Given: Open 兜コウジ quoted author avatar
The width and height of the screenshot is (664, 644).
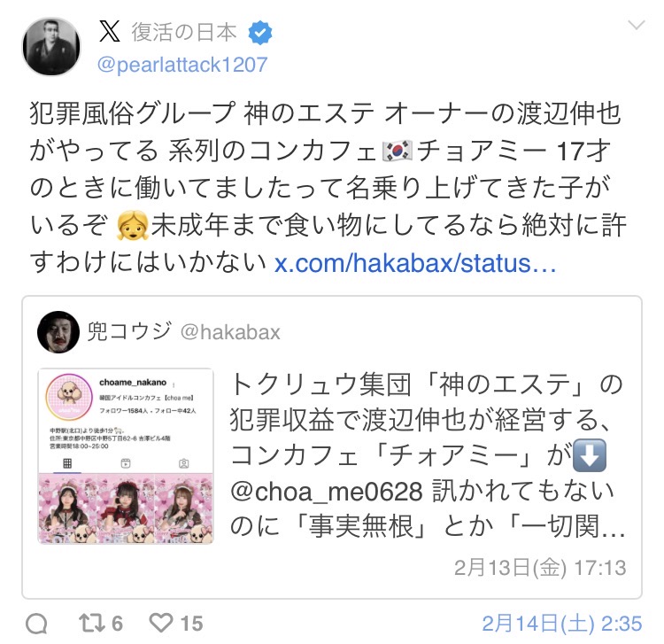Looking at the screenshot, I should point(58,332).
